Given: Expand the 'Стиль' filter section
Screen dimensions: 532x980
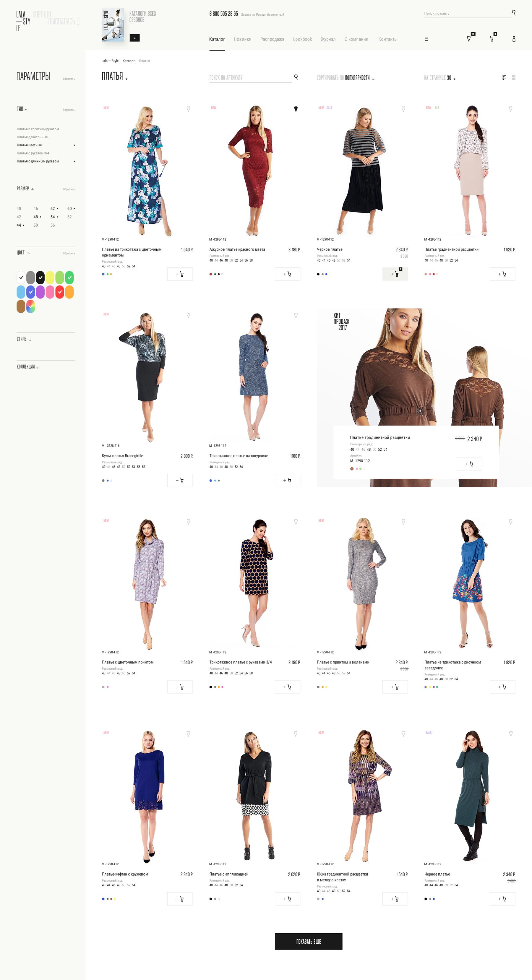Looking at the screenshot, I should pos(24,339).
